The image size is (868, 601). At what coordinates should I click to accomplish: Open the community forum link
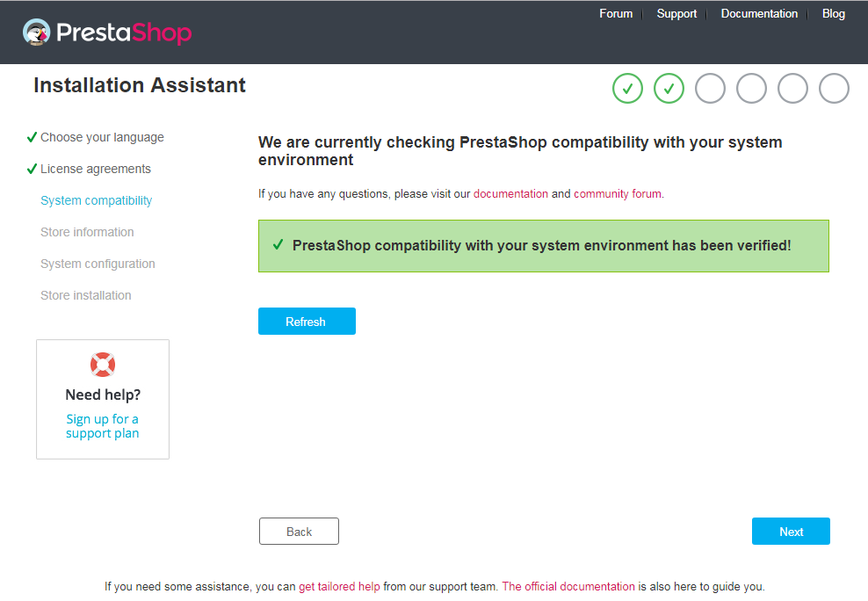(x=618, y=193)
